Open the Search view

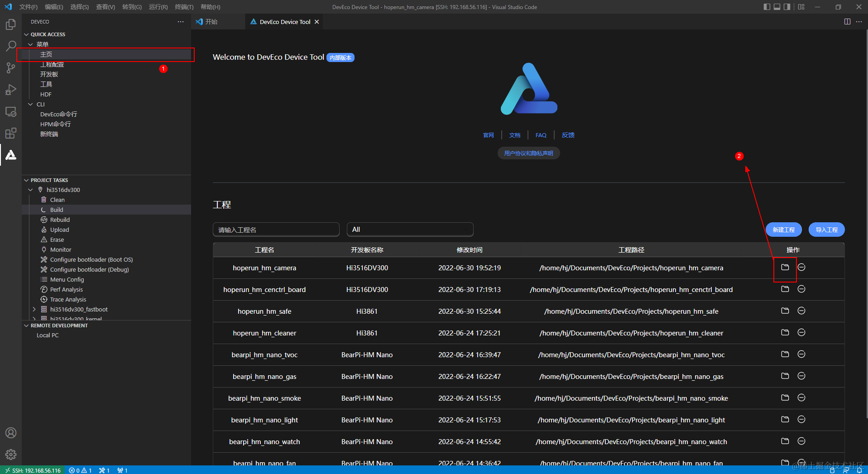(x=10, y=46)
